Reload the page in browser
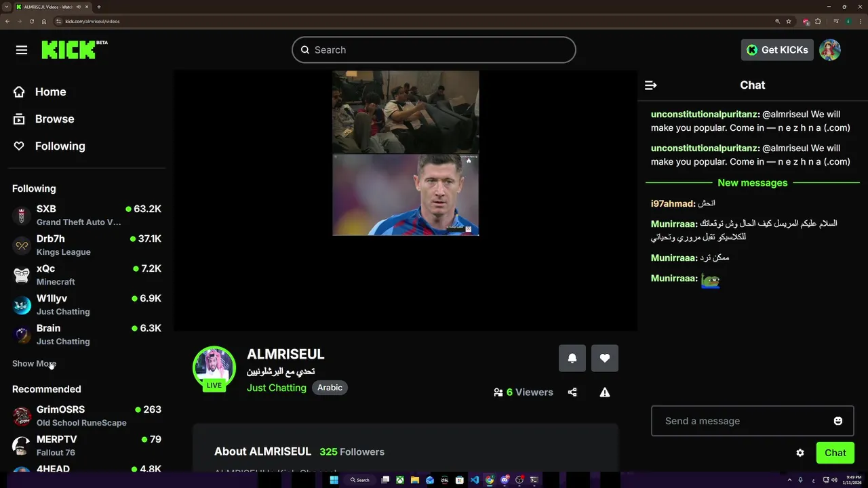868x488 pixels. (x=32, y=21)
